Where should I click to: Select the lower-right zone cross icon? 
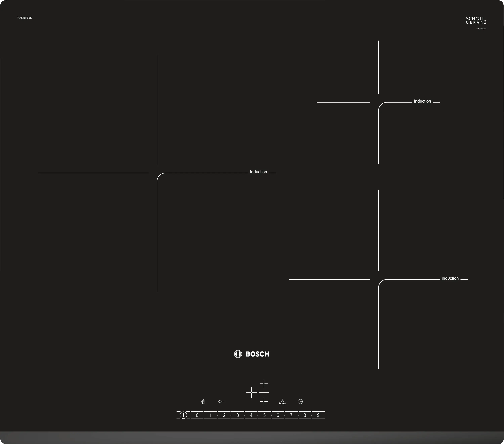(264, 401)
